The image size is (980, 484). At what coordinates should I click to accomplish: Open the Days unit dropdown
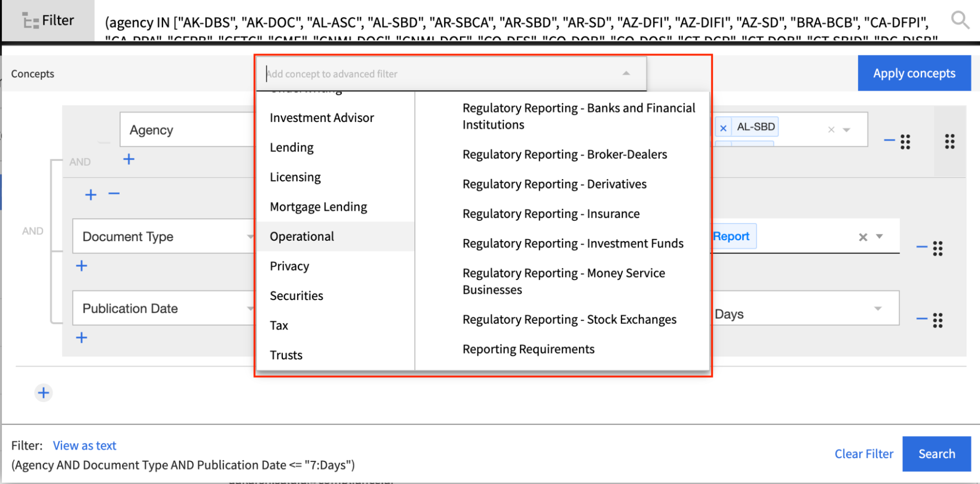pyautogui.click(x=878, y=309)
